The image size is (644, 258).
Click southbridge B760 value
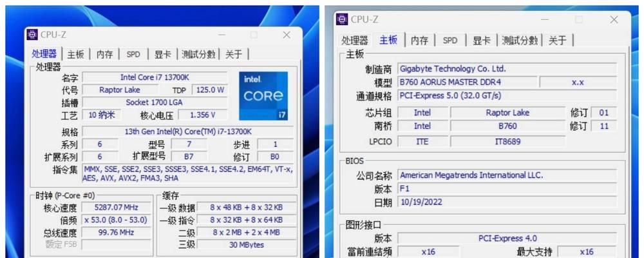[507, 126]
